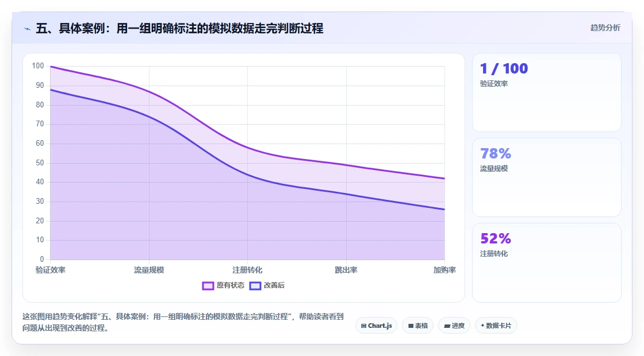Screen dimensions: 644x356
Task: Click the 表格 tag icon
Action: point(411,326)
